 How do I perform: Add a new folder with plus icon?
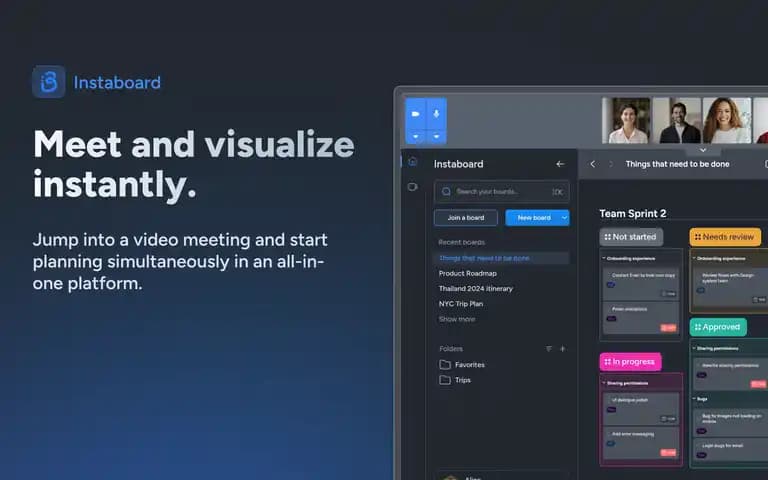click(x=562, y=349)
